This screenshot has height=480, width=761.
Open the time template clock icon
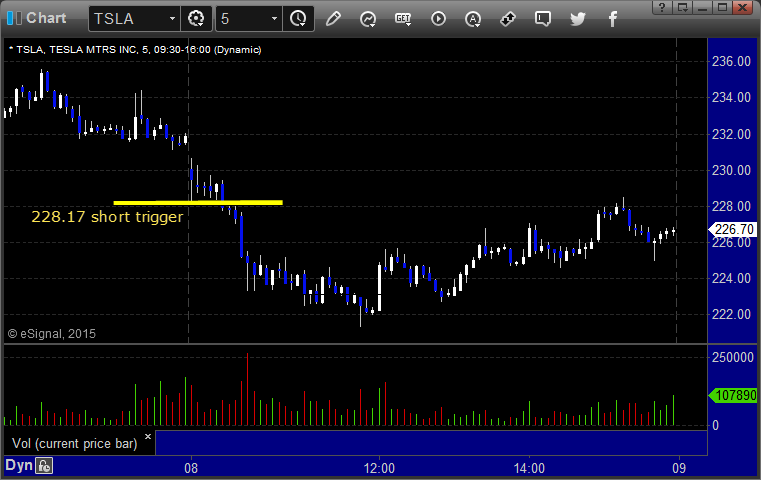click(298, 19)
